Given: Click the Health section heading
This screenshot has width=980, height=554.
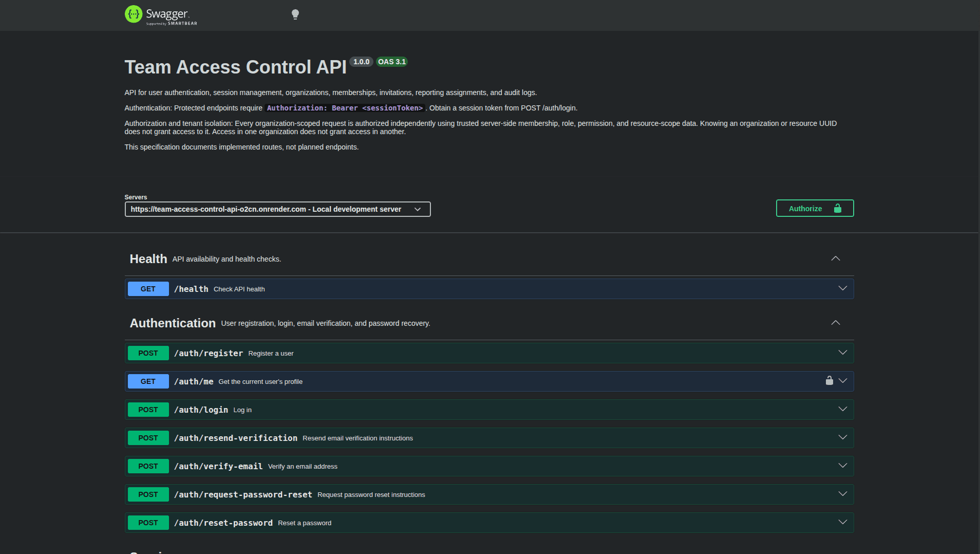Looking at the screenshot, I should pos(148,259).
